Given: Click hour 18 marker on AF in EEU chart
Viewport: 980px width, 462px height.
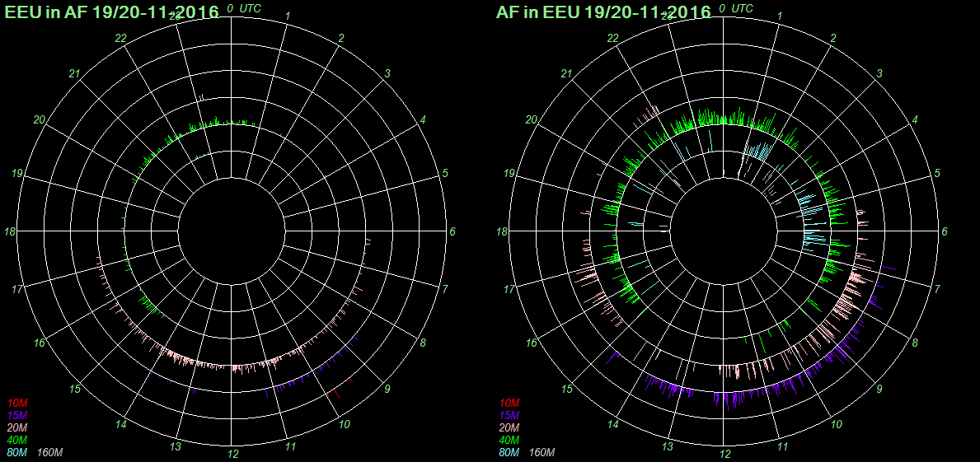Looking at the screenshot, I should point(502,231).
